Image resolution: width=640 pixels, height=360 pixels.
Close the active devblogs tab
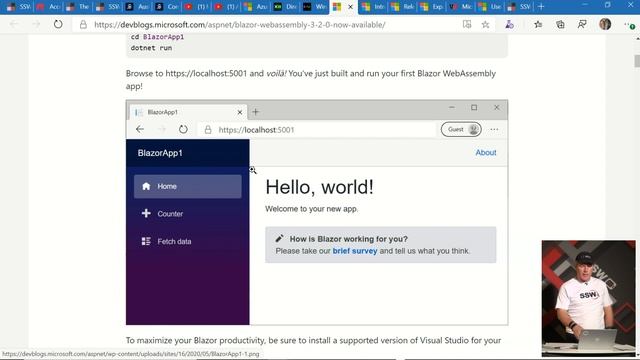point(350,7)
